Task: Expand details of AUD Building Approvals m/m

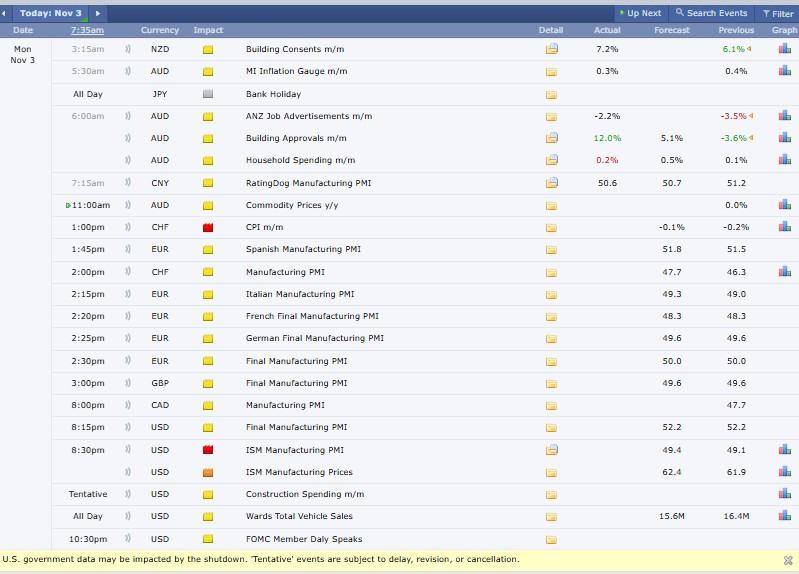Action: (x=551, y=138)
